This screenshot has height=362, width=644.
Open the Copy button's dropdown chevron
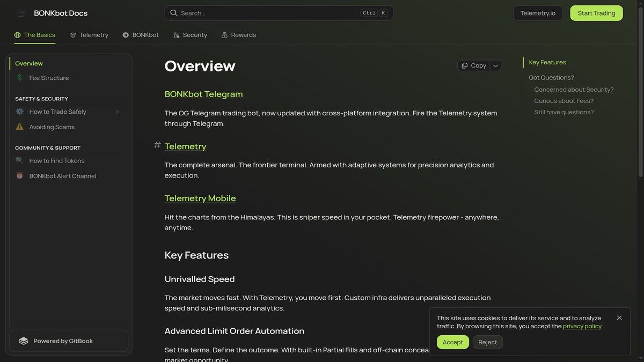click(495, 65)
